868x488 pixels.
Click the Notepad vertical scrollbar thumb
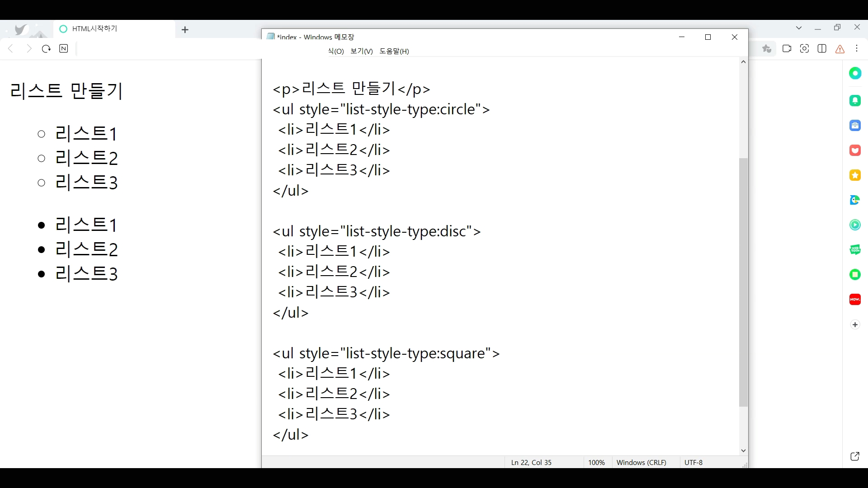743,282
